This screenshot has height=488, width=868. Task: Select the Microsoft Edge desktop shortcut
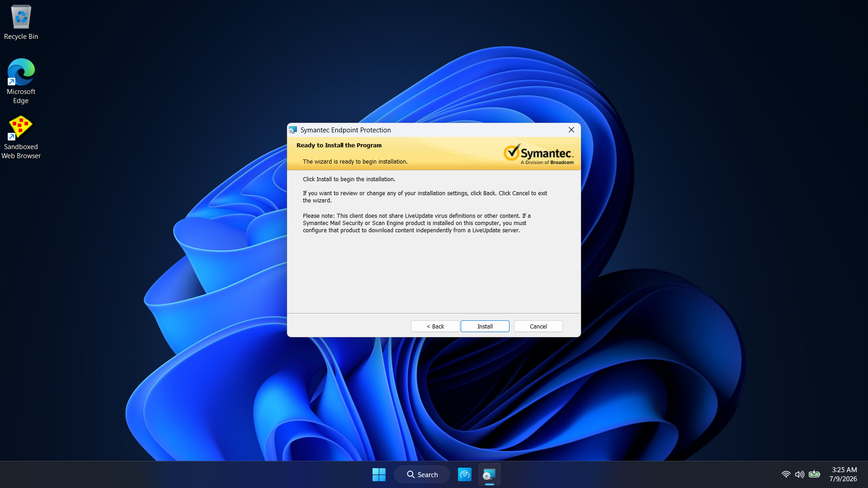[21, 81]
